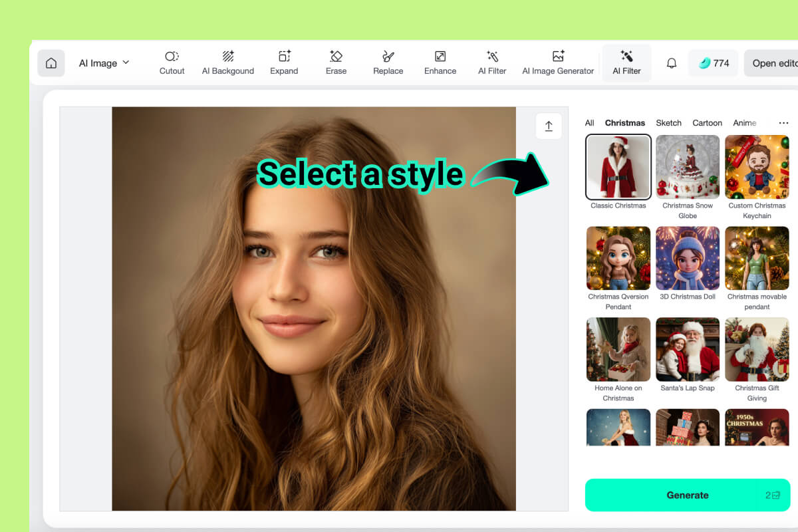Switch to the Sketch style tab
Viewport: 798px width, 532px height.
(x=668, y=123)
